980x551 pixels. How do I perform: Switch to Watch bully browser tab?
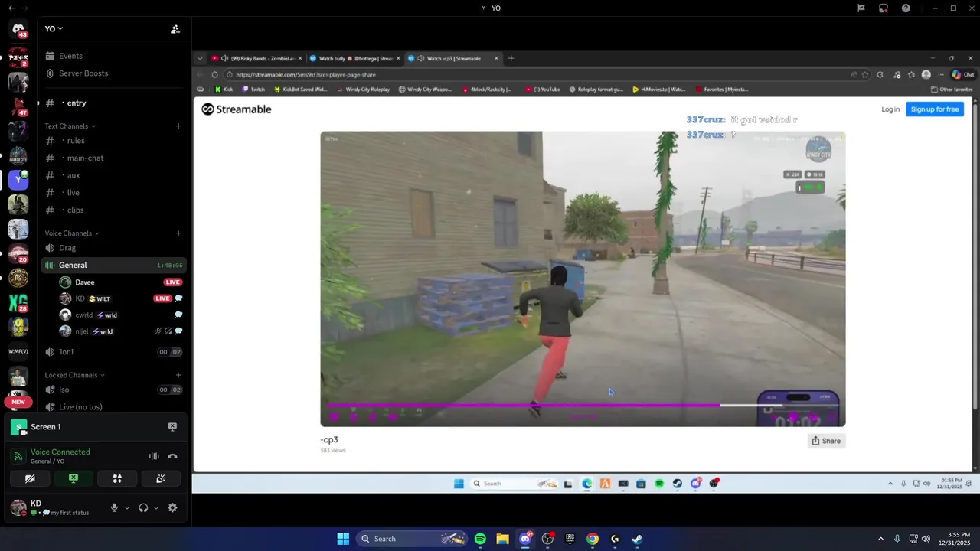pyautogui.click(x=356, y=58)
